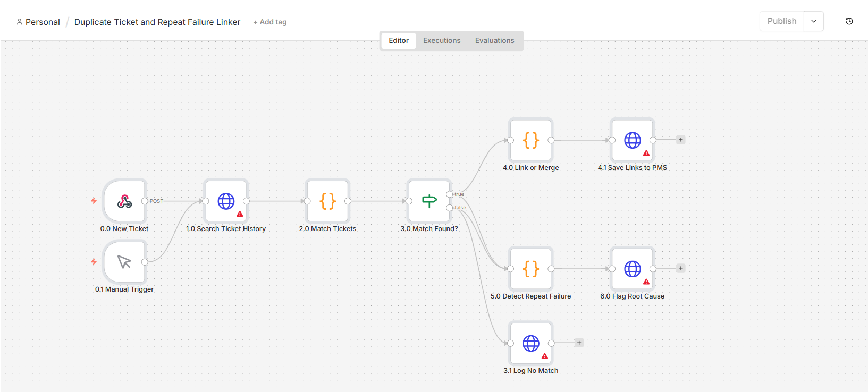868x392 pixels.
Task: Click the warning triangle on 4.1 Save Links to PMS
Action: (x=646, y=153)
